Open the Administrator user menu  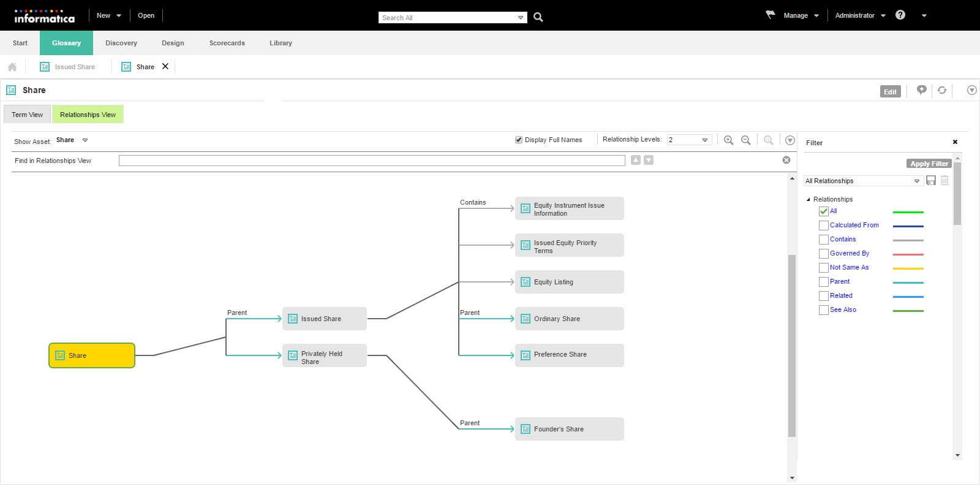pyautogui.click(x=860, y=15)
